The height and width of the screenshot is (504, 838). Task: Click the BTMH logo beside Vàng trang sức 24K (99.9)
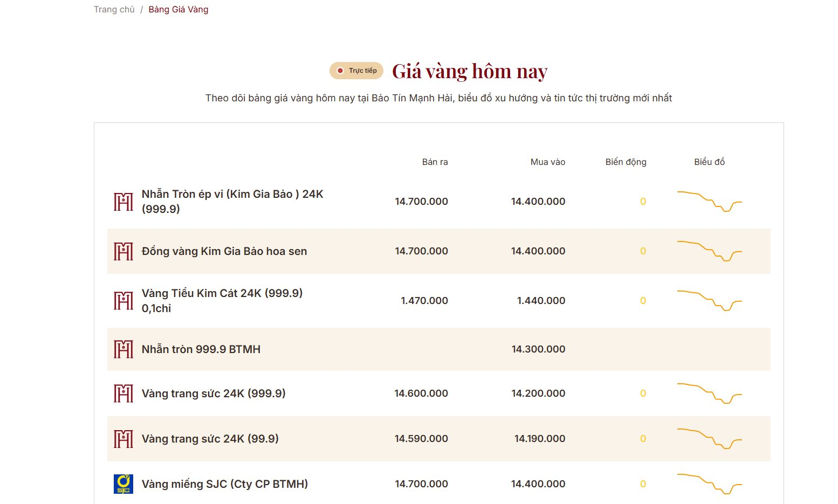(x=123, y=439)
